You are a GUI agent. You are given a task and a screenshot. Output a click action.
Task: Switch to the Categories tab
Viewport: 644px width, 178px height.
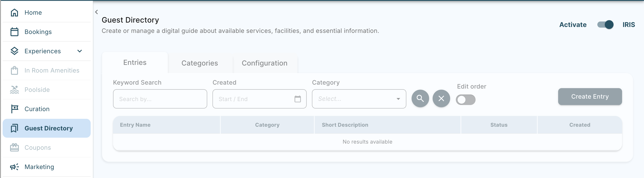tap(200, 63)
